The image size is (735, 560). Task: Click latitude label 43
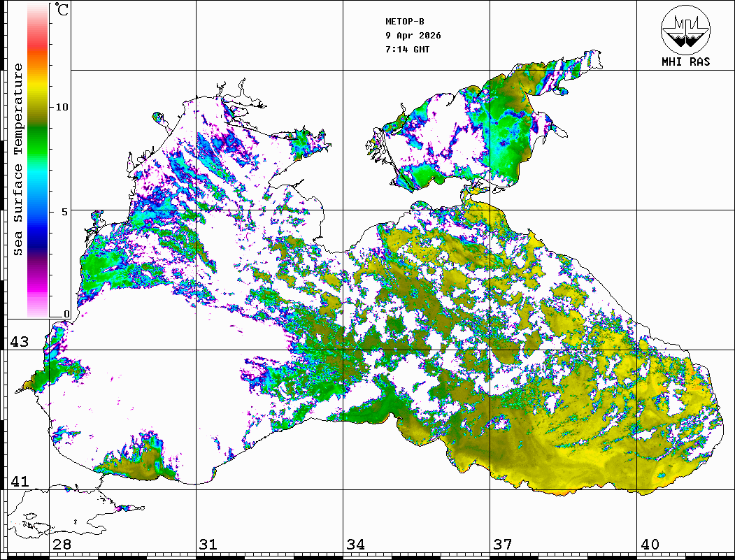[x=19, y=342]
